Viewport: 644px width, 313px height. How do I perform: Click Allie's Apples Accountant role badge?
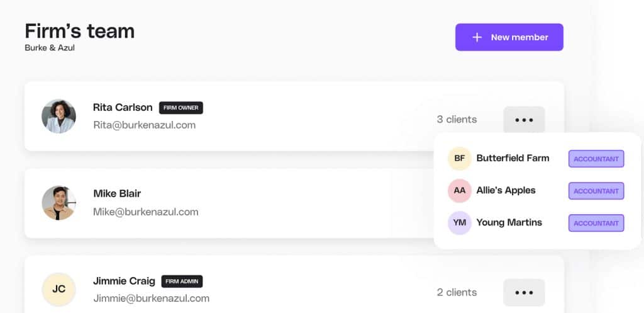[596, 191]
